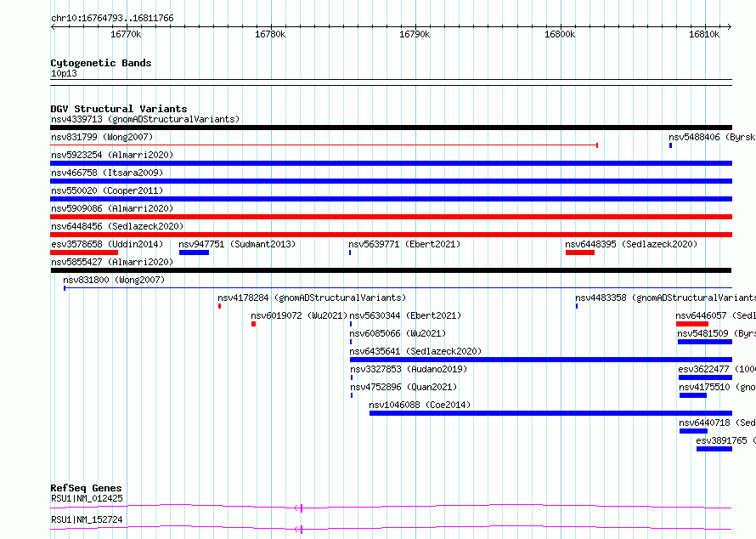Click the nsv5630344 (Ebert2021) label
The width and height of the screenshot is (756, 539).
tap(405, 315)
